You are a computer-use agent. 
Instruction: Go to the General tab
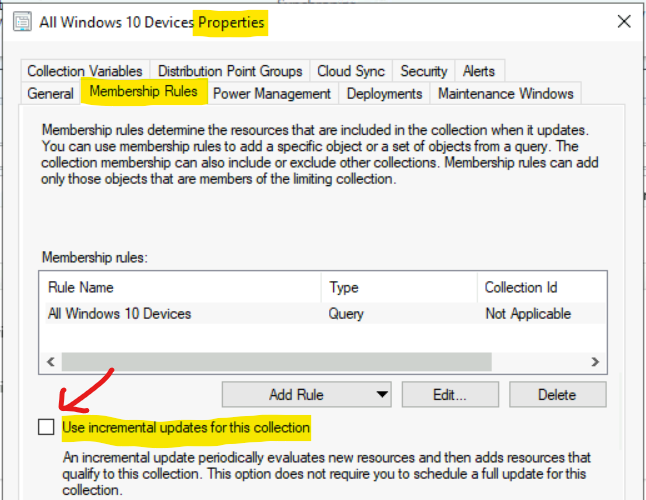coord(50,93)
